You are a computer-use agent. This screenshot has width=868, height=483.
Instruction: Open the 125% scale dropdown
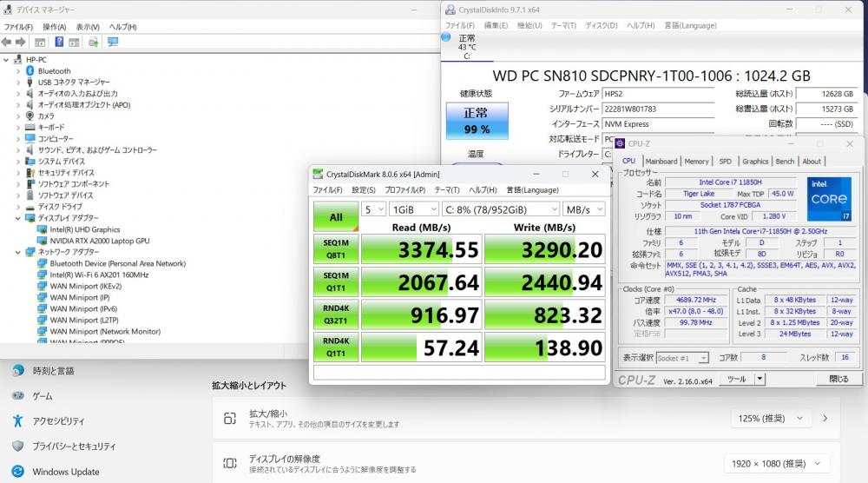(779, 419)
